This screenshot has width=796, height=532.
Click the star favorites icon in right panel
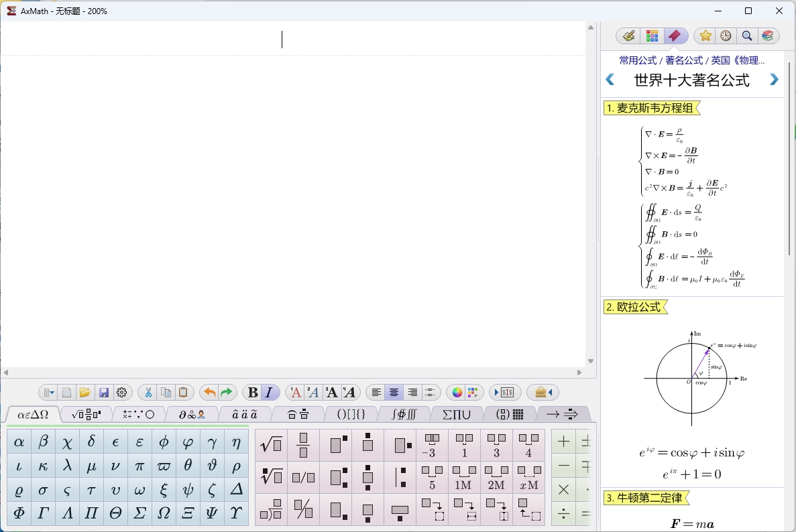pyautogui.click(x=705, y=36)
